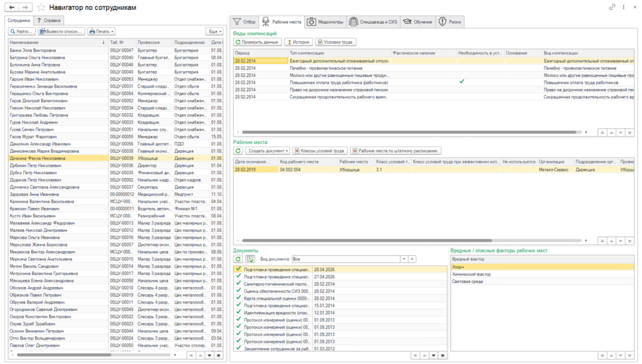Open the История compensation history

(x=298, y=42)
